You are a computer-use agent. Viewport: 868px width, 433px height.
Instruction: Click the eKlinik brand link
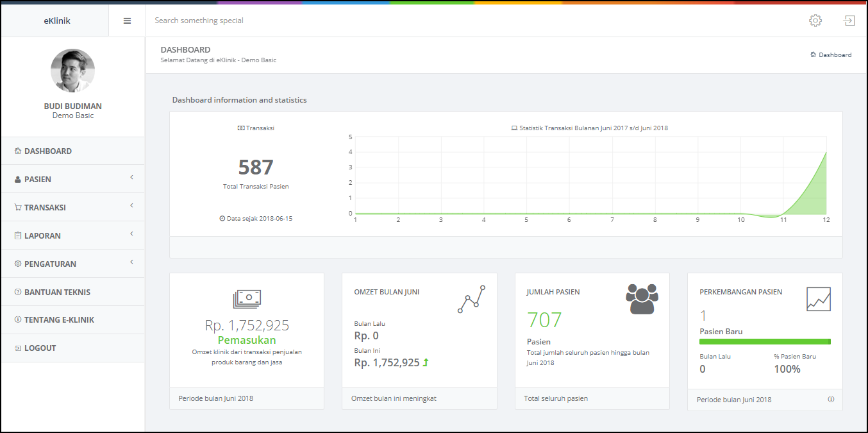[x=57, y=21]
